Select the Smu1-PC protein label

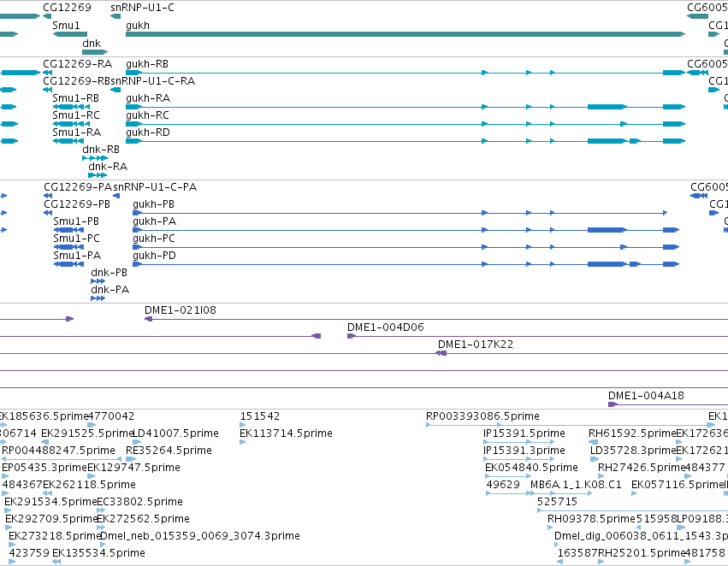tap(77, 239)
